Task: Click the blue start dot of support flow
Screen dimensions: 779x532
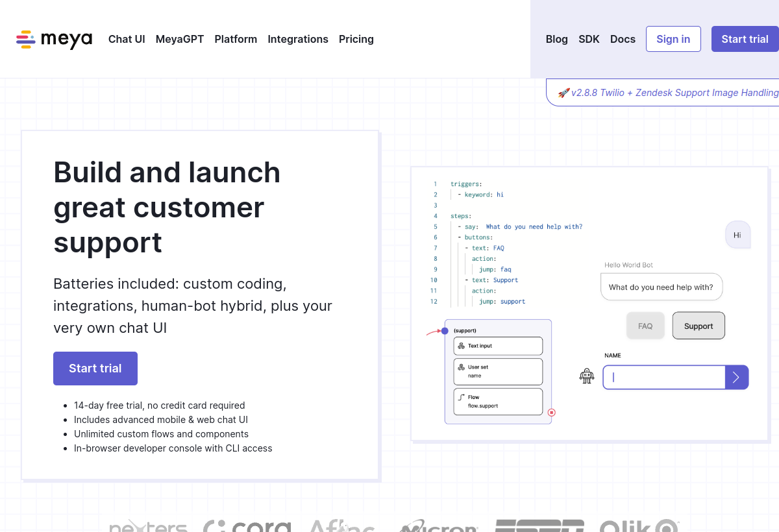Action: [x=445, y=331]
